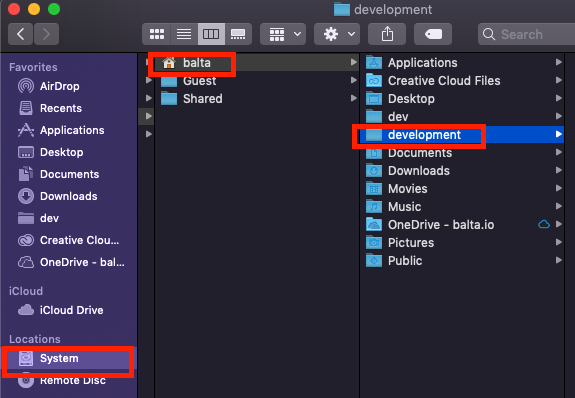Click the Favorites section header
Image resolution: width=575 pixels, height=398 pixels.
tap(33, 67)
